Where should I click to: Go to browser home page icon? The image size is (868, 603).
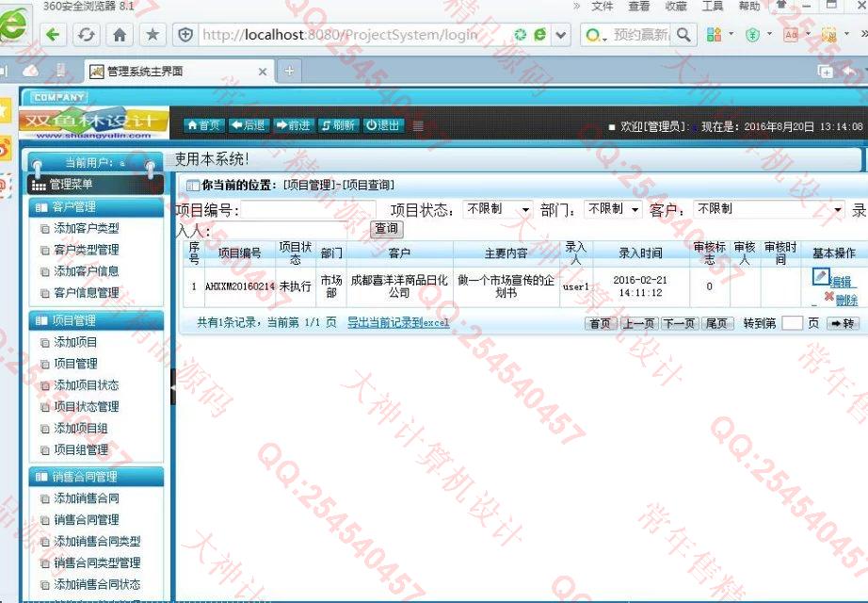pos(120,35)
